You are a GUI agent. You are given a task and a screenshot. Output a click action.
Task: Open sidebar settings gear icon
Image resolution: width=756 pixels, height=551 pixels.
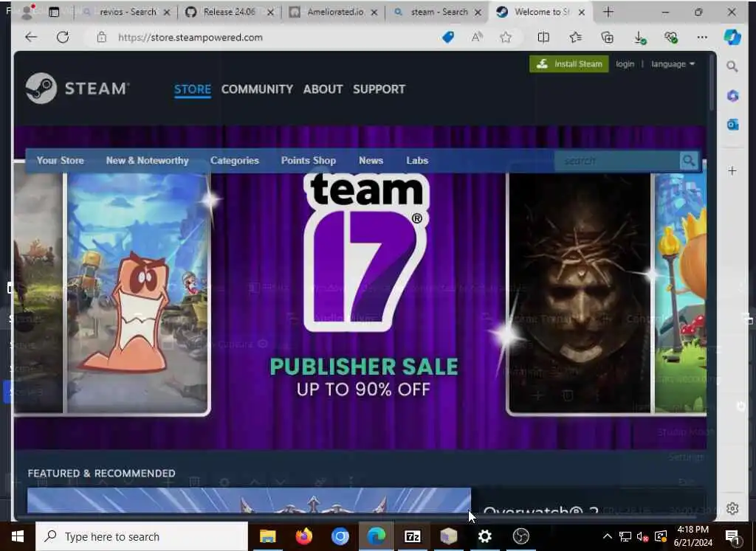[x=732, y=508]
